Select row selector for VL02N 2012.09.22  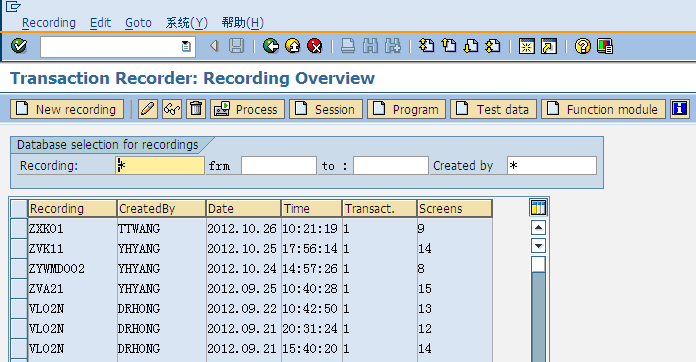coord(19,308)
